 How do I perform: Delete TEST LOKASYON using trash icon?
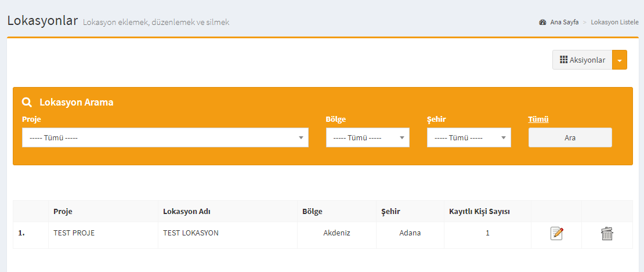pyautogui.click(x=607, y=234)
